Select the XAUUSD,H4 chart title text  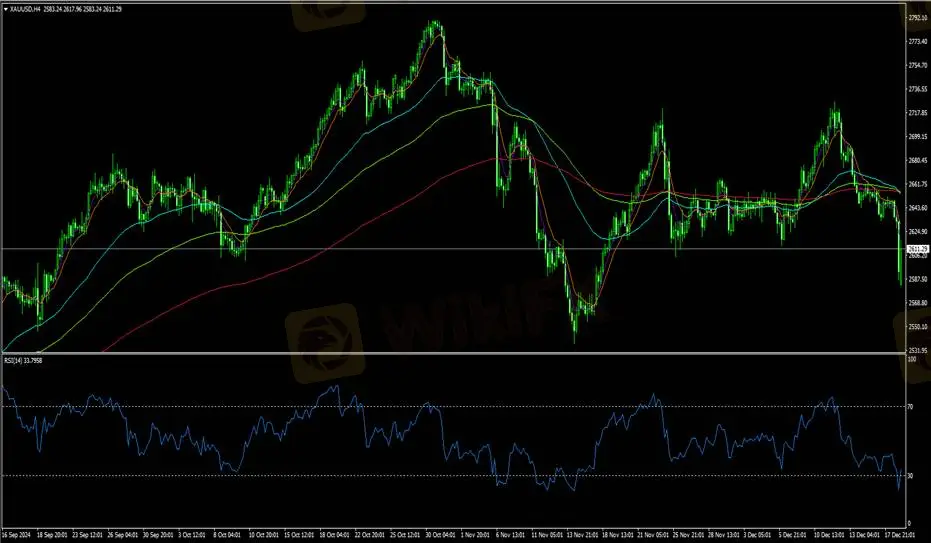[x=25, y=9]
